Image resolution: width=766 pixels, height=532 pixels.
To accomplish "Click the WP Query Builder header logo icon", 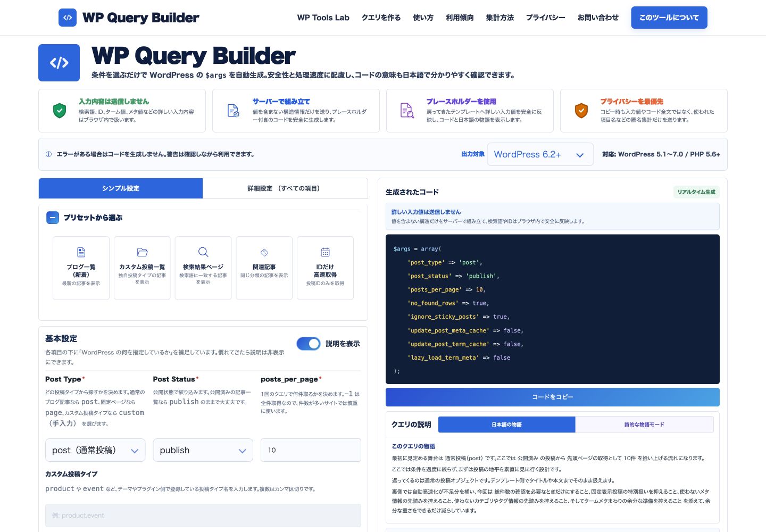I will [68, 18].
